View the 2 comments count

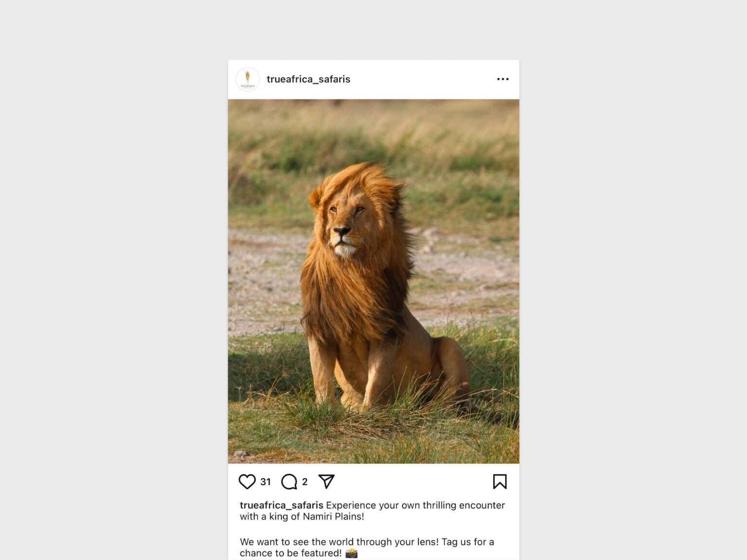click(x=305, y=482)
